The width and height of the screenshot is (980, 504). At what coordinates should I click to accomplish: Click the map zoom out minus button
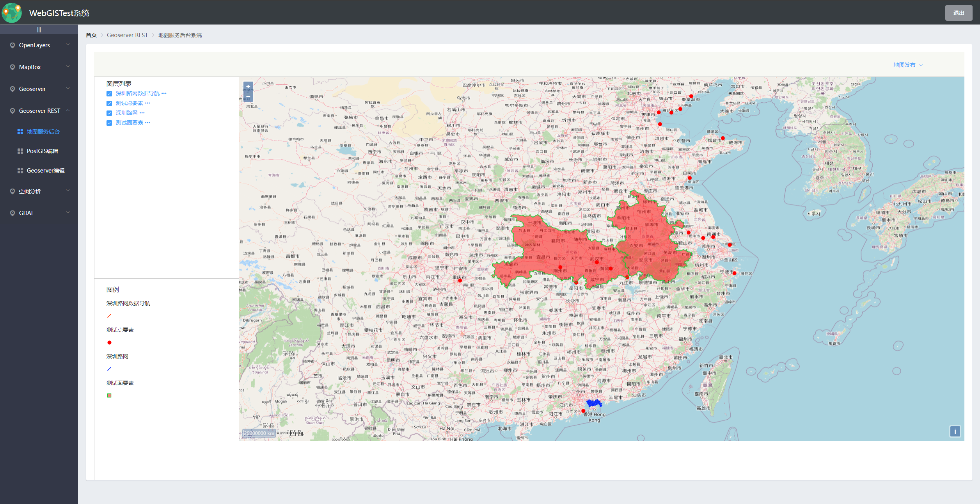[248, 96]
